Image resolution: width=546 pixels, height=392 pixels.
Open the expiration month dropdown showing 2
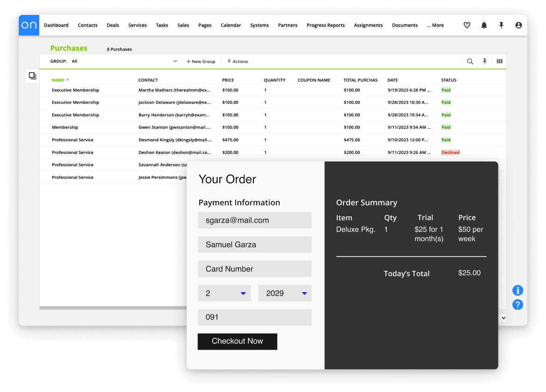224,293
